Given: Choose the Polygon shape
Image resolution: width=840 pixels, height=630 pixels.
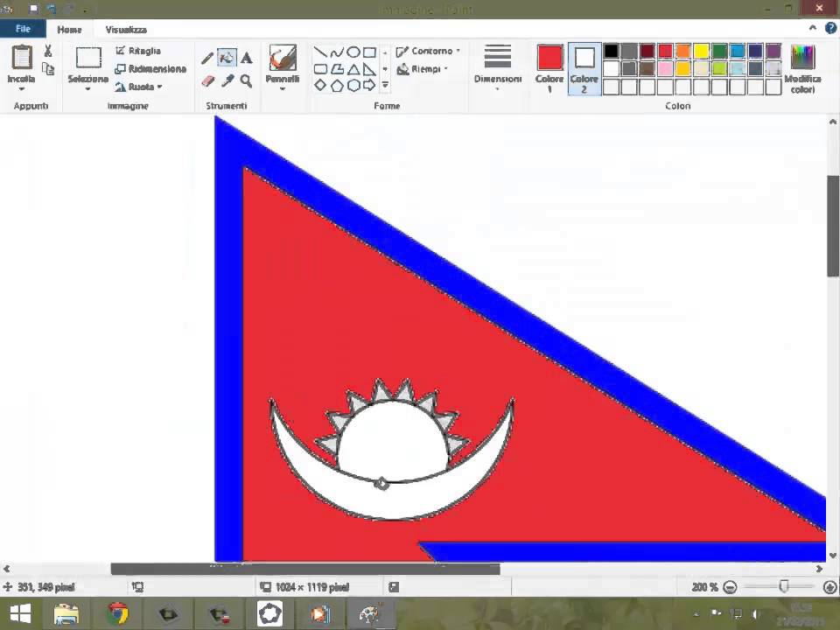Looking at the screenshot, I should (x=337, y=69).
